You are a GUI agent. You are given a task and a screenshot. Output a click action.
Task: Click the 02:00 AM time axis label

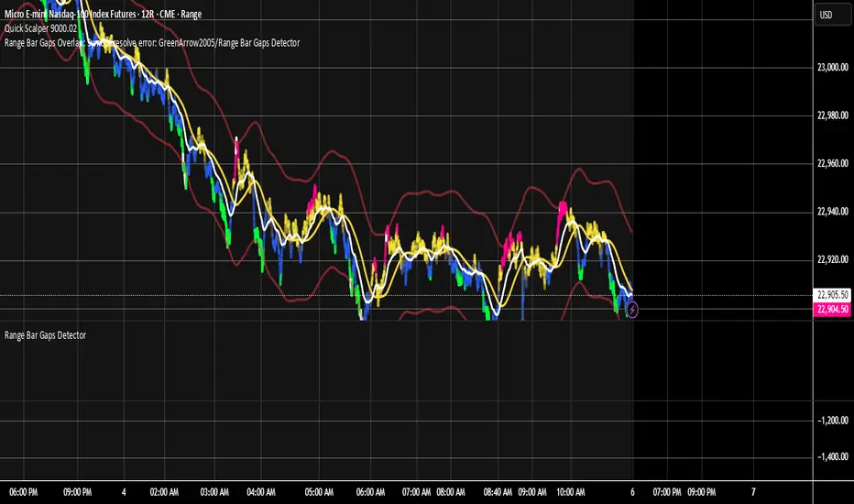(164, 492)
